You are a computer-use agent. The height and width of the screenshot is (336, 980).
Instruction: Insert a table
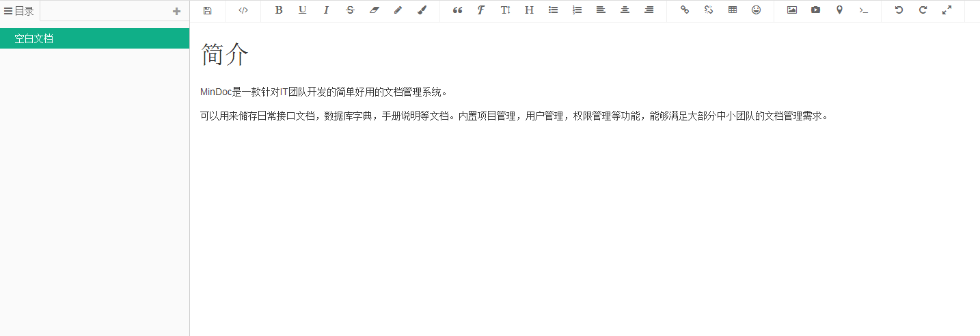coord(733,10)
